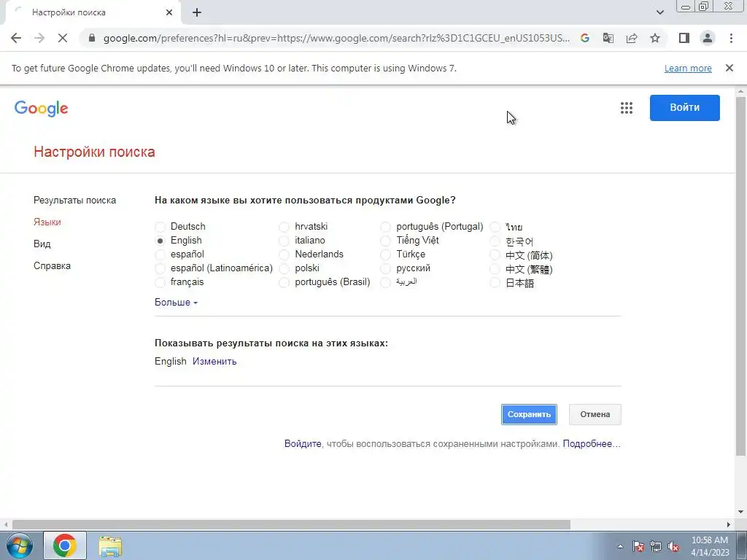The width and height of the screenshot is (747, 560).
Task: Click the horizontal scrollbar thumb
Action: click(x=290, y=524)
